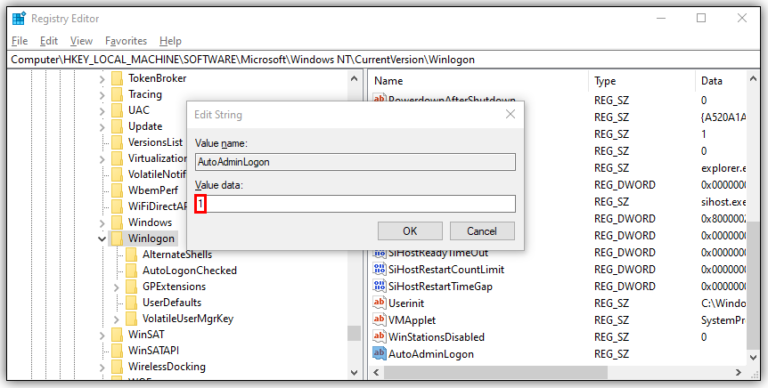Select the Virtualization tree key
The width and height of the screenshot is (768, 388).
tap(157, 158)
